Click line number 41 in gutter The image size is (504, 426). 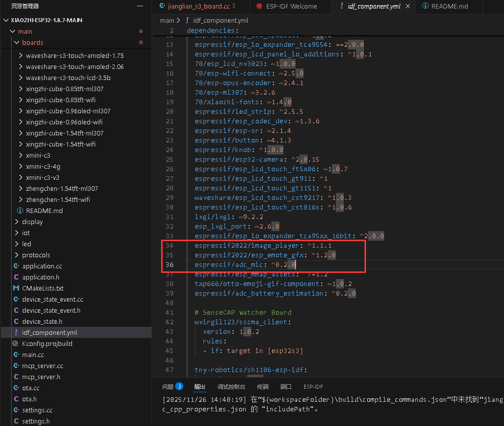169,312
